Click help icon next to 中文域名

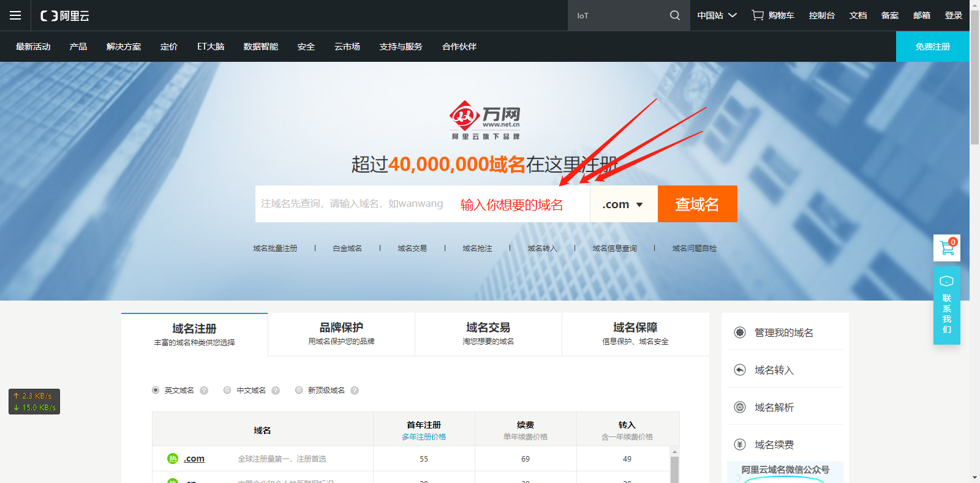[276, 391]
